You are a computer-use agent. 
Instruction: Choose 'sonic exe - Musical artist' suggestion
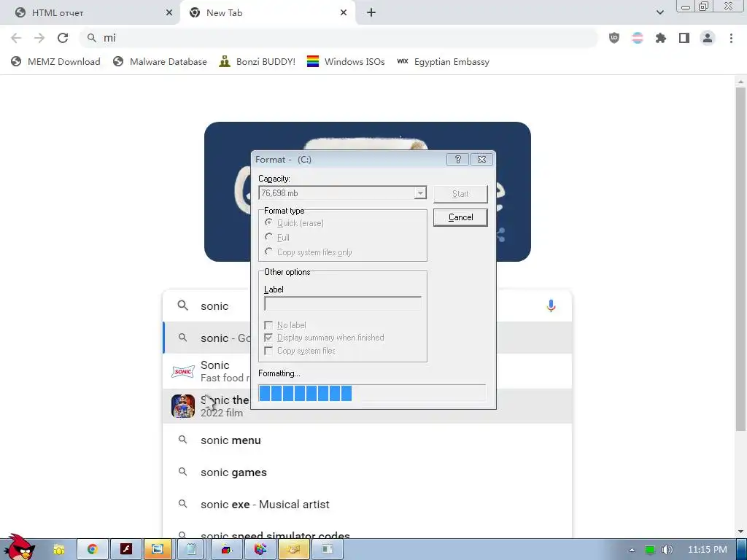pos(367,505)
